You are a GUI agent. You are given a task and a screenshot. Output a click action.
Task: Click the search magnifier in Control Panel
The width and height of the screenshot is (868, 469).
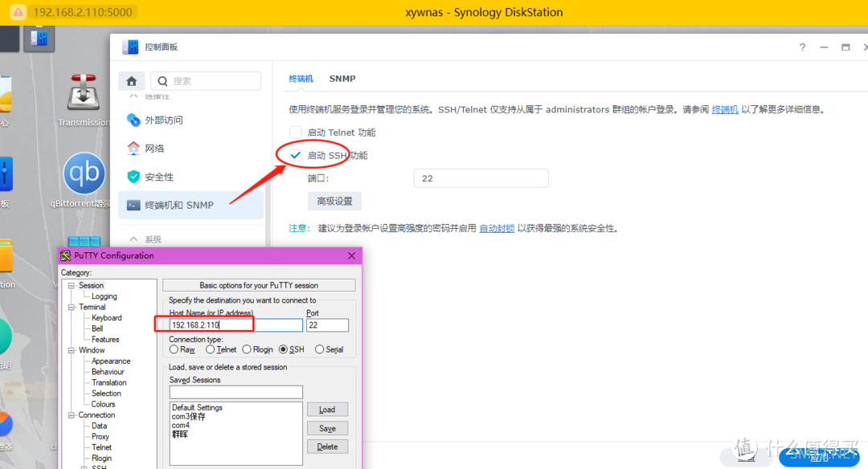point(162,81)
